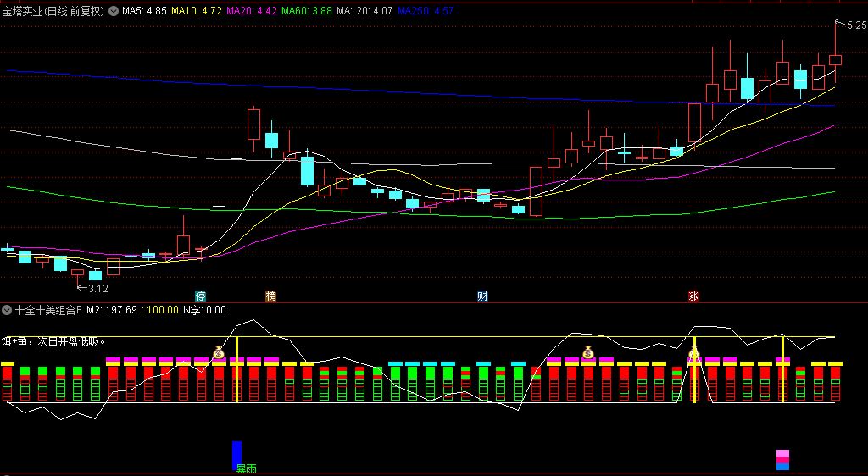Viewport: 868px width, 476px height.
Task: Open the dropdown arrow beside 宝塔实业 title
Action: [x=114, y=11]
